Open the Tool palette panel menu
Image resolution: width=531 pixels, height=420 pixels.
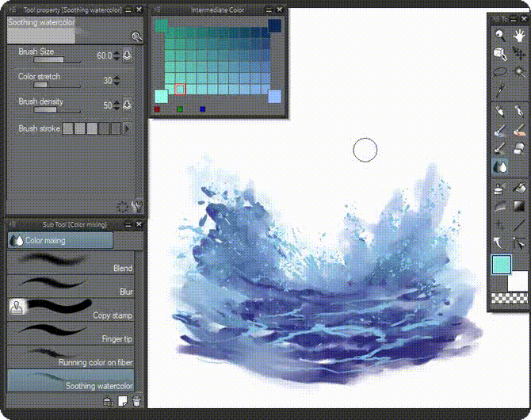pos(495,19)
